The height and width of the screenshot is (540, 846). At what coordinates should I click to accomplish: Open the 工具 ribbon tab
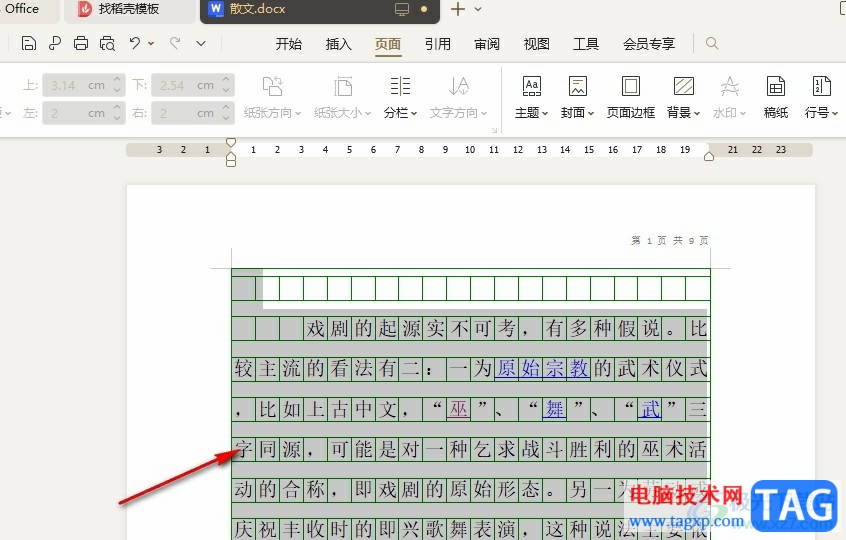tap(586, 44)
